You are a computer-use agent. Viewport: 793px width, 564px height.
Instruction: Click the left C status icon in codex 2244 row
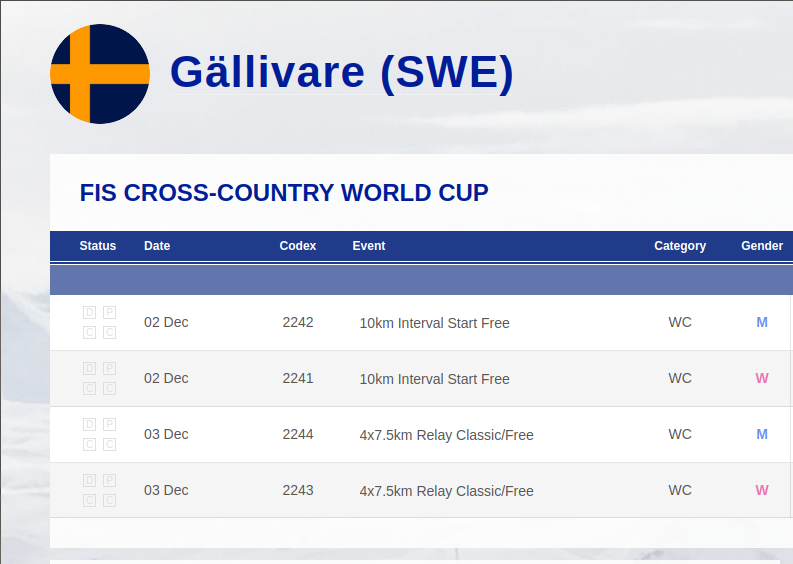pyautogui.click(x=90, y=445)
